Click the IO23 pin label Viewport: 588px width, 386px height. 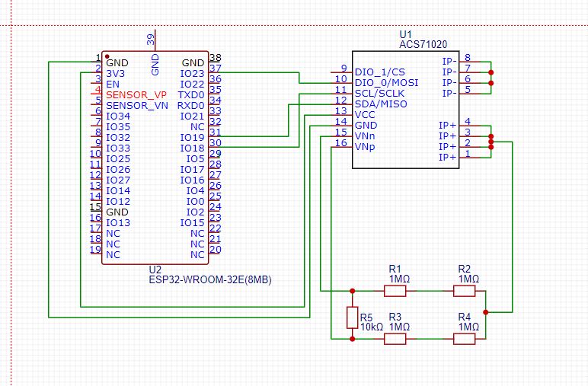coord(192,73)
